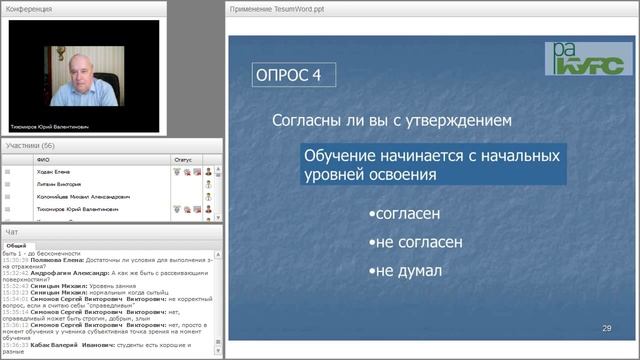Image resolution: width=640 pixels, height=360 pixels.
Task: Click the ФИО column header
Action: click(102, 160)
